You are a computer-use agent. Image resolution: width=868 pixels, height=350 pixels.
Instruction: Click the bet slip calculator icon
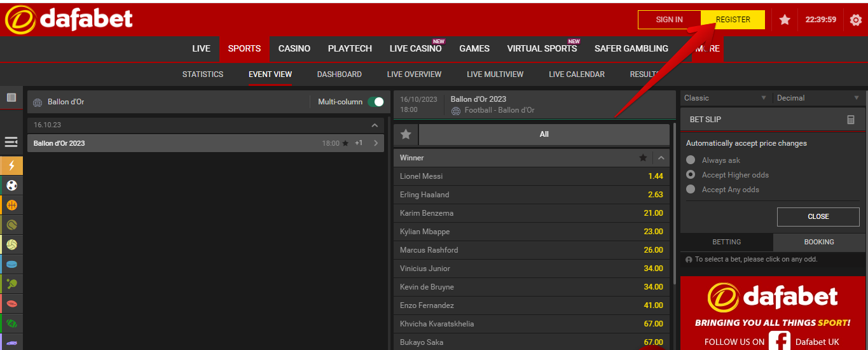click(x=851, y=120)
